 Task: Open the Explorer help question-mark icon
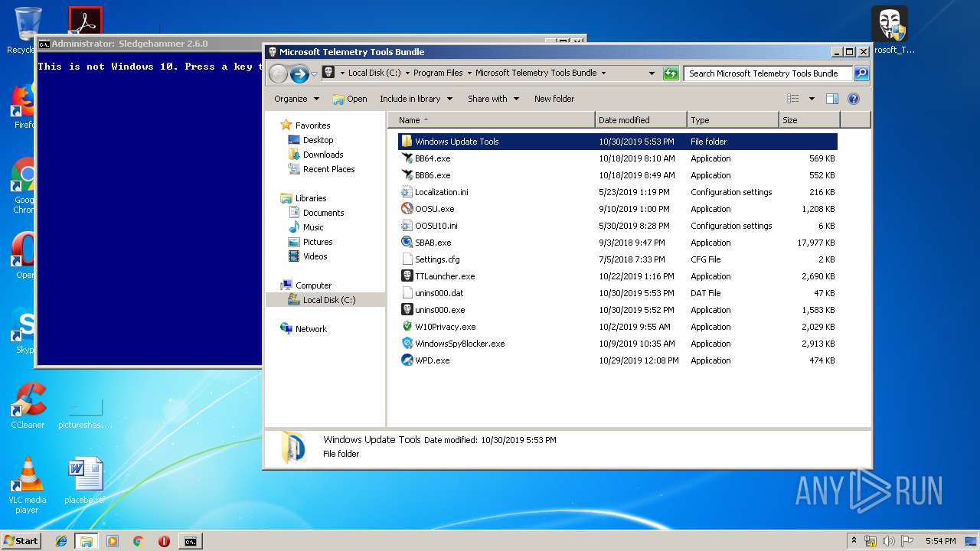click(854, 99)
